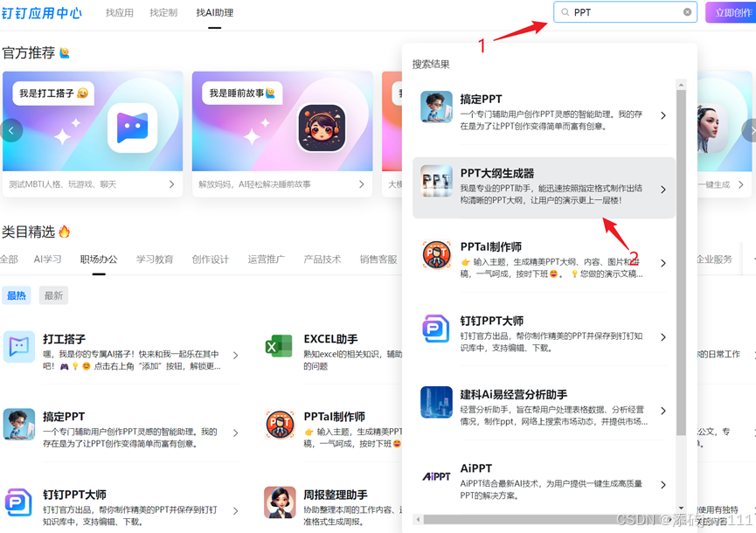Select the 运营推广 category tab

point(267,260)
